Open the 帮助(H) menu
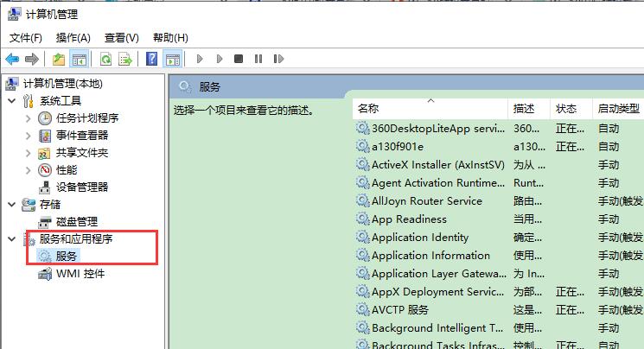The image size is (644, 349). (x=170, y=38)
